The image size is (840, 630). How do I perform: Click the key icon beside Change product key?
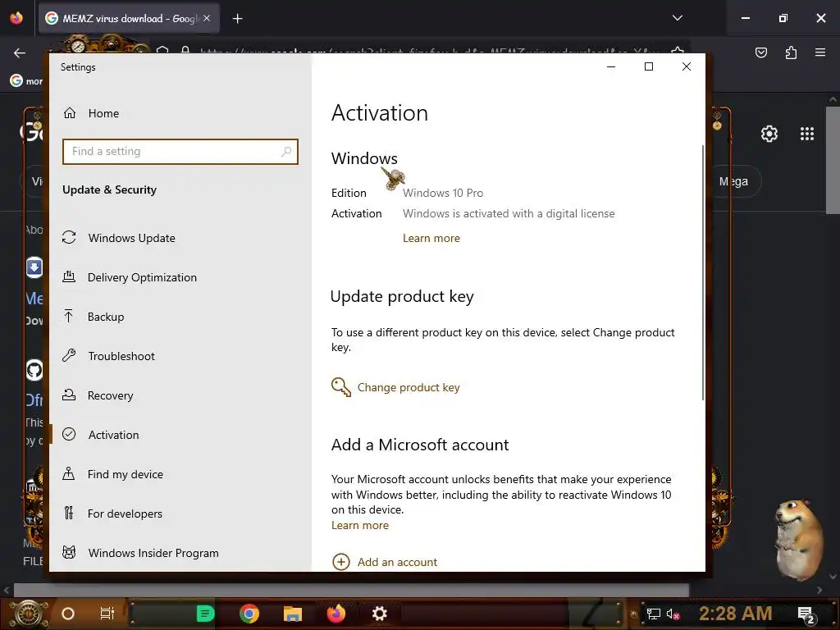(340, 387)
